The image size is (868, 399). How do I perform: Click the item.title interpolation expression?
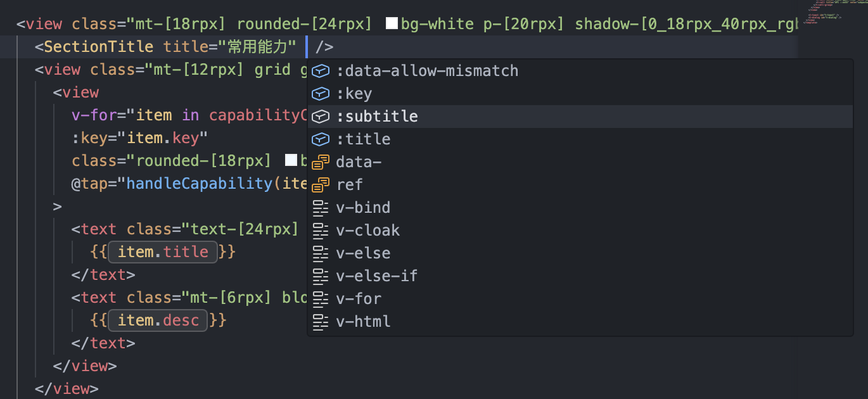point(163,252)
